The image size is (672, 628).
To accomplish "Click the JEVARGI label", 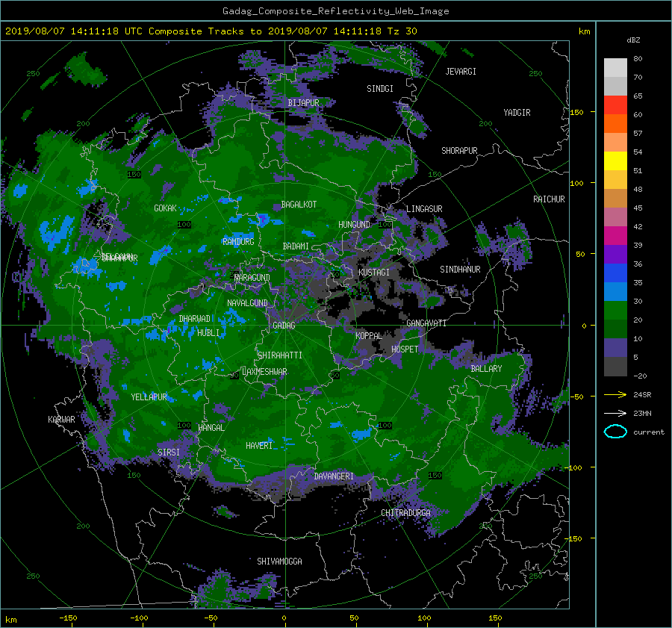I will (461, 72).
